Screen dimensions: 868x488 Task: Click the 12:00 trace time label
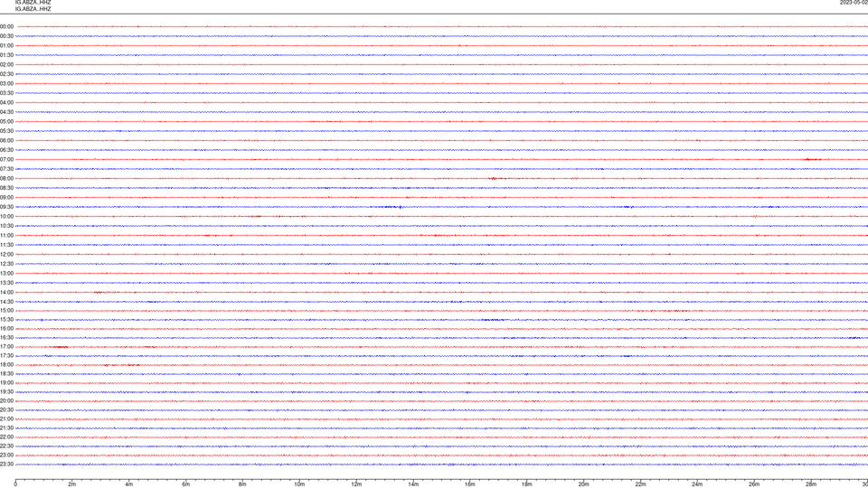coord(6,255)
